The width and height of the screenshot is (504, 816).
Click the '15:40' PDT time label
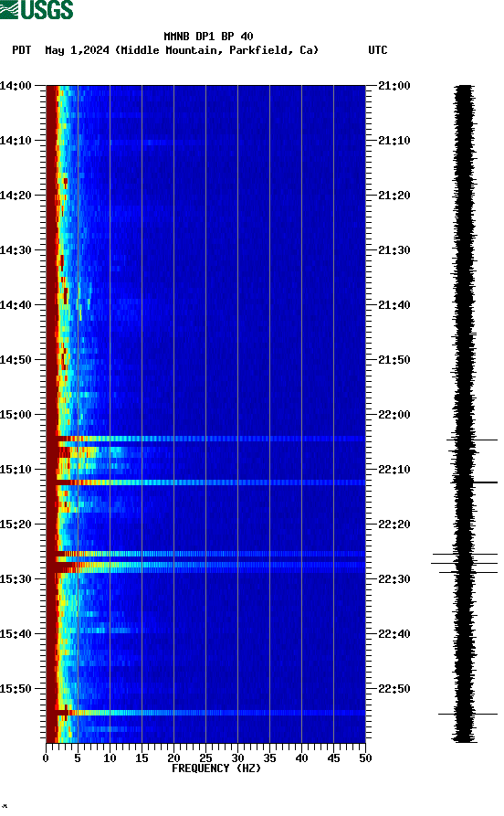click(x=16, y=634)
